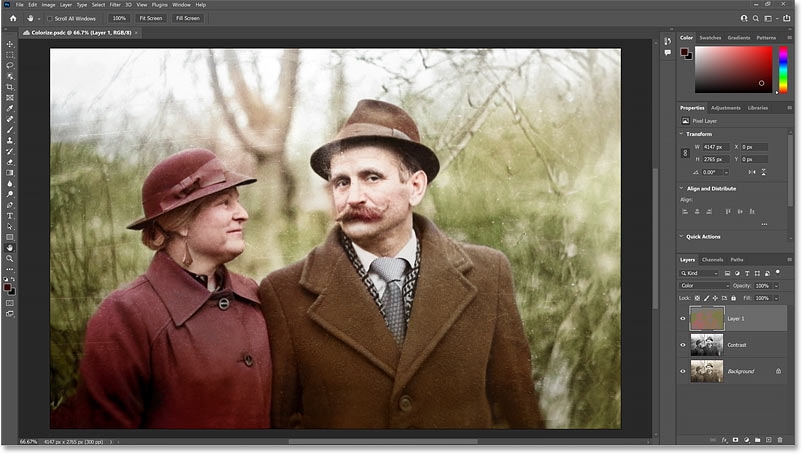Toggle lock image pixels brush icon
The height and width of the screenshot is (455, 803).
[706, 298]
